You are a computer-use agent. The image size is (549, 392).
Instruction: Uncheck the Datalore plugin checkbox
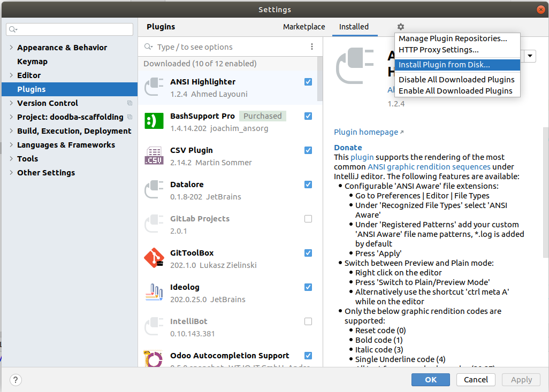point(308,185)
